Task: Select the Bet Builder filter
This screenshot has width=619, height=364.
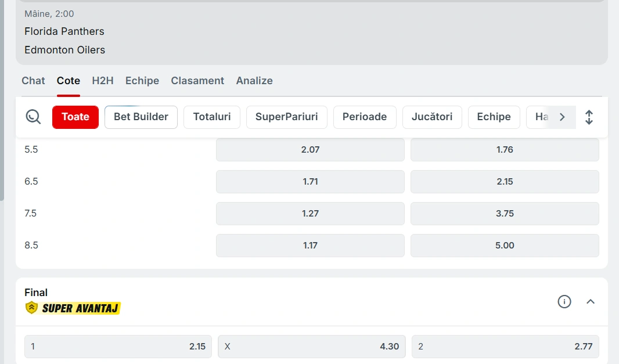Action: click(x=141, y=117)
